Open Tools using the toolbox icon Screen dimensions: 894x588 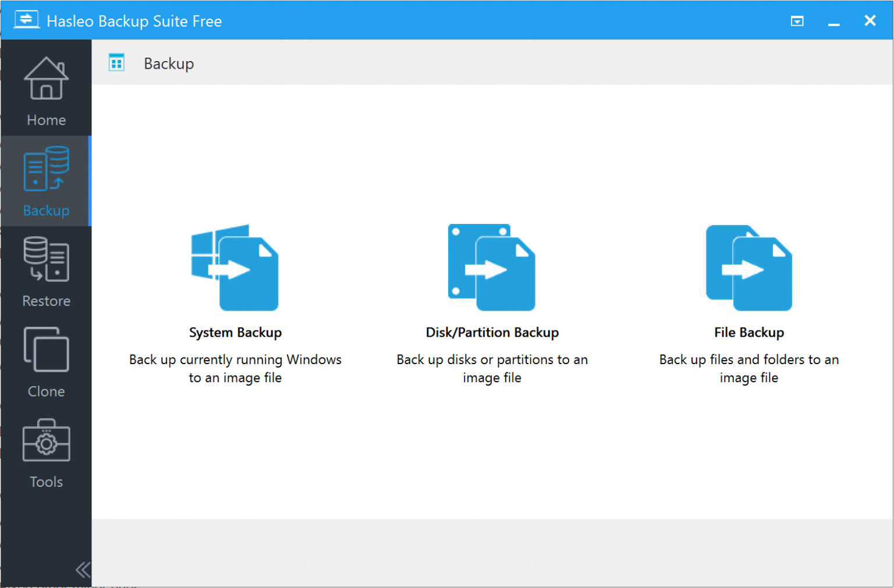[45, 441]
